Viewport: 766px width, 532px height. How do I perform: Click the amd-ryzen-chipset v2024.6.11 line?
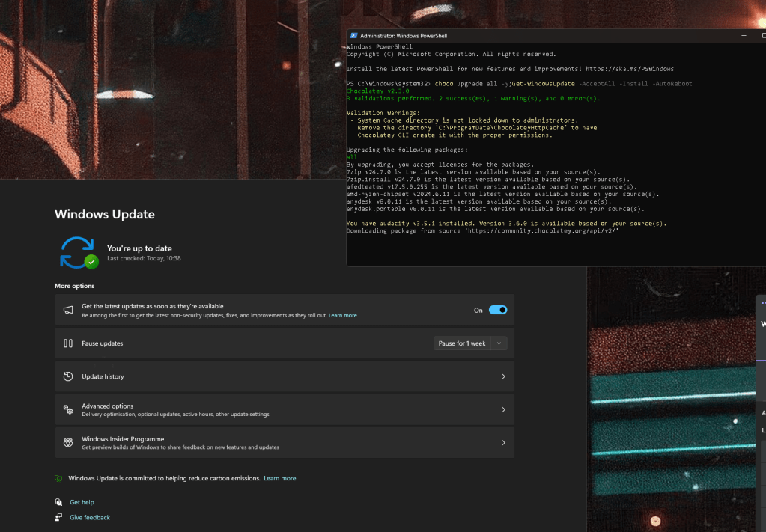coord(502,194)
